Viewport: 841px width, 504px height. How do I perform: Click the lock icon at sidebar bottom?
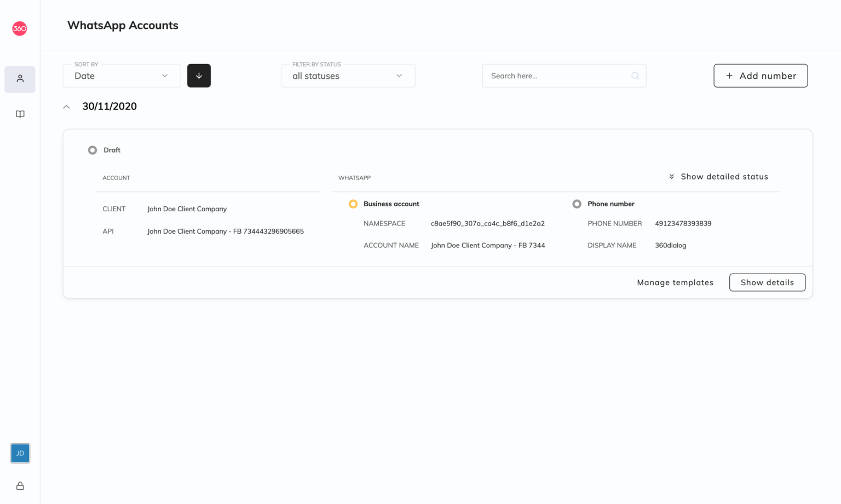tap(20, 485)
